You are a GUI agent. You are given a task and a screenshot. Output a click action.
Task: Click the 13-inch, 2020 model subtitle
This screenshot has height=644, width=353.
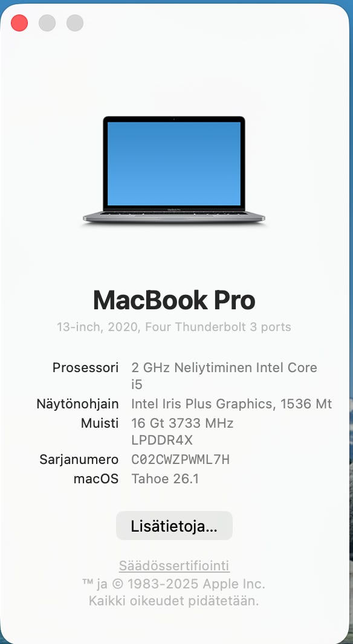point(174,327)
